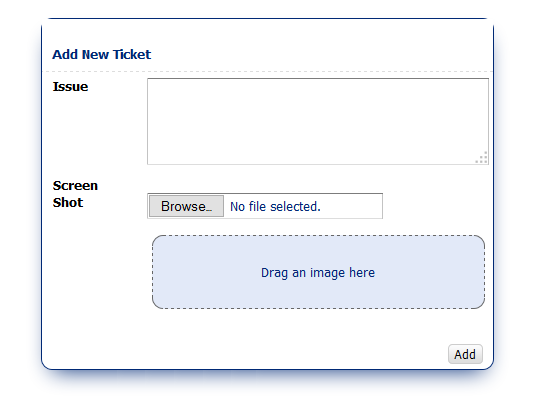
Task: Click the 'Drag an image here' caption text
Action: coord(318,273)
